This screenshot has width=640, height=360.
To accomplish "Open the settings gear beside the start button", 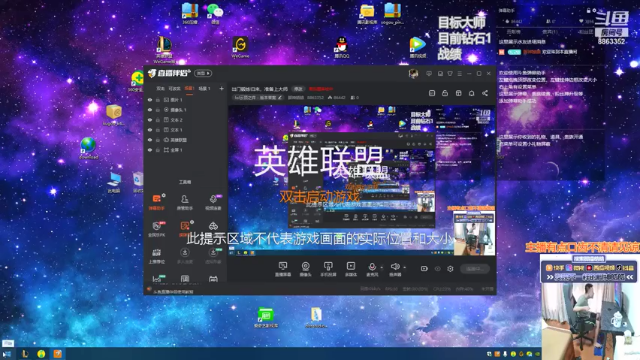I will pyautogui.click(x=450, y=269).
